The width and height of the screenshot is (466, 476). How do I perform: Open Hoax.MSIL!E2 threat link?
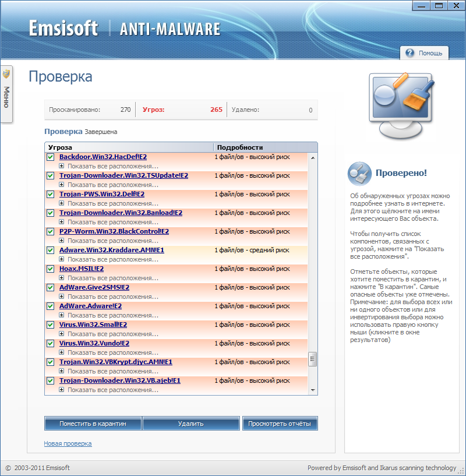[x=82, y=269]
